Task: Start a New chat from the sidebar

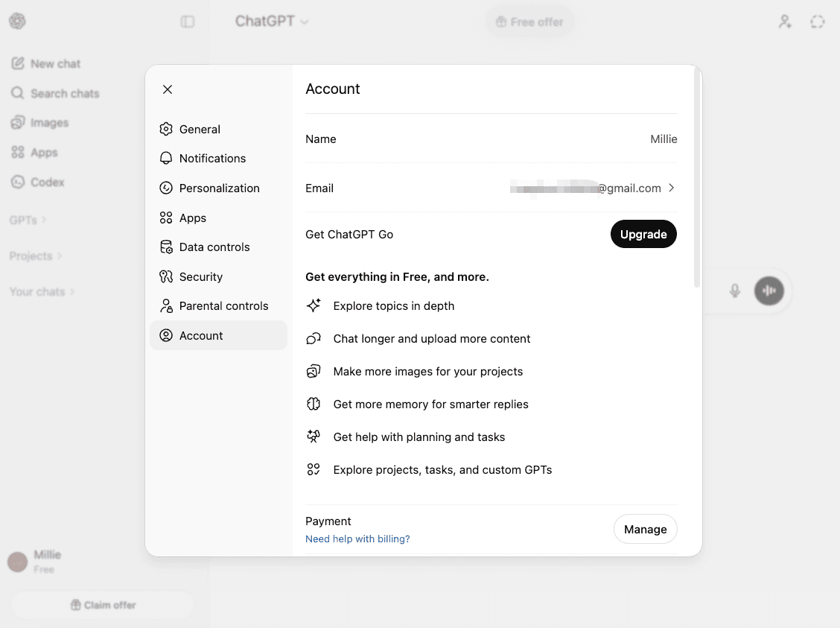Action: point(54,63)
